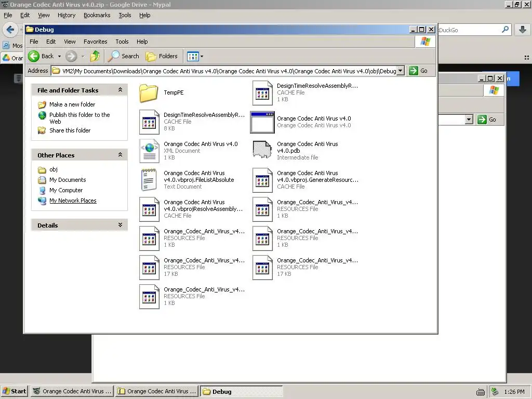Click Share this folder
Viewport: 532px width, 399px height.
tap(70, 130)
